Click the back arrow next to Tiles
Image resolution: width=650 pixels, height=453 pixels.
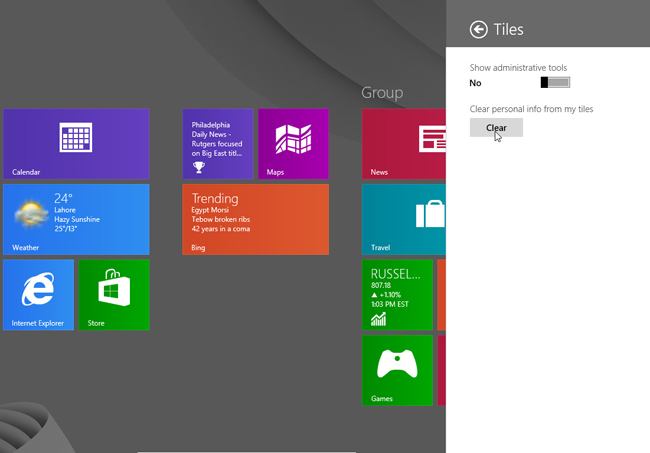(479, 30)
